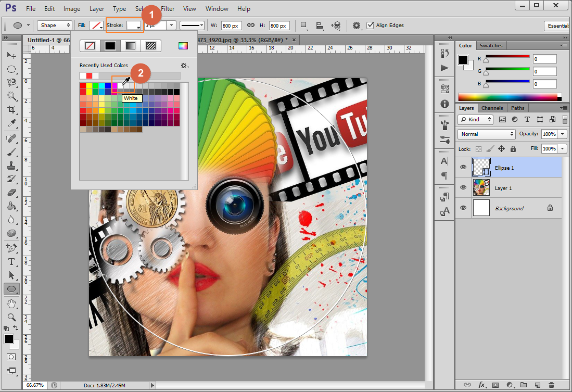572x392 pixels.
Task: Hide the Layer 1 layer
Action: [463, 187]
